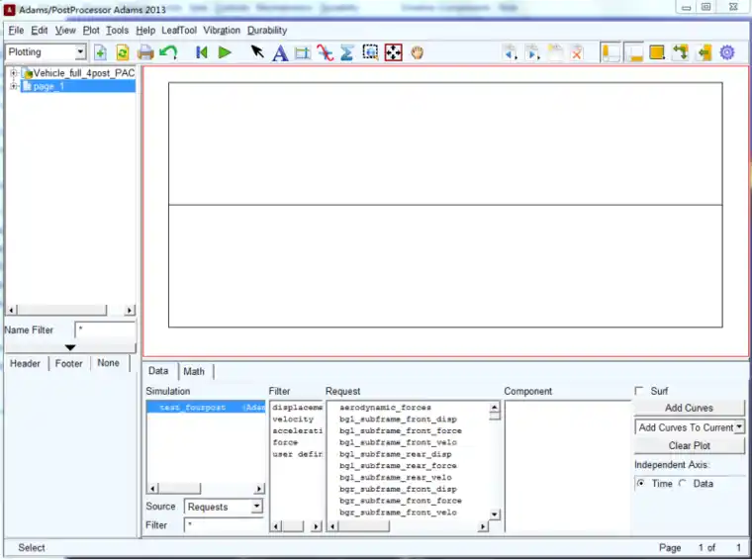752x560 pixels.
Task: Click the reload file icon in the toolbar
Action: 123,52
